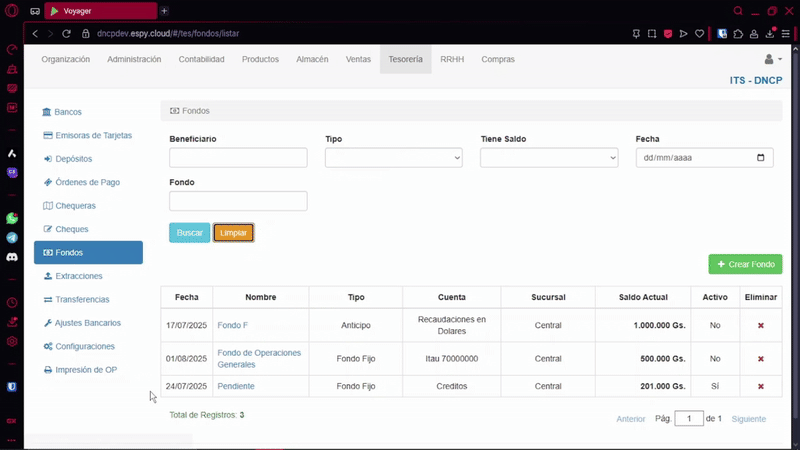
Task: Switch to the RRHH menu
Action: point(452,59)
